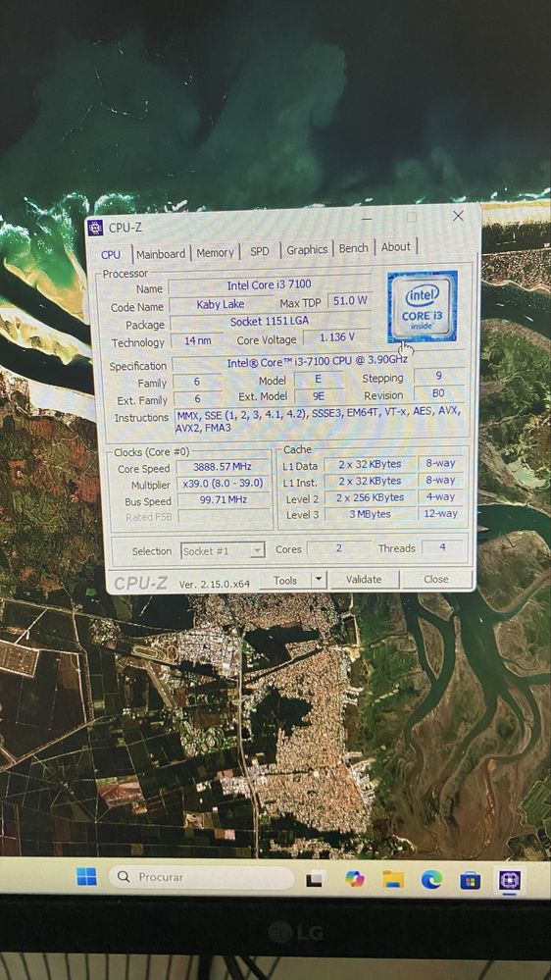
Task: Click the Level 2 '4-way' value
Action: [x=440, y=497]
